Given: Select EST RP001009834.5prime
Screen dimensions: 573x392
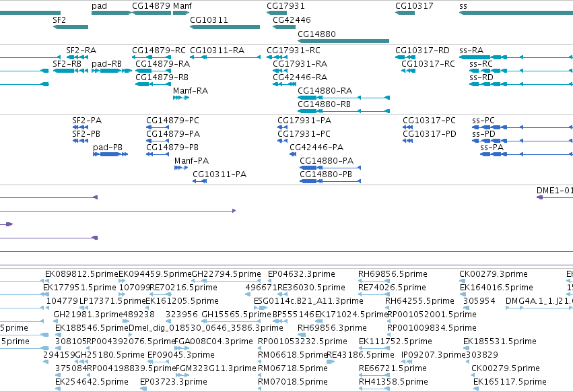Looking at the screenshot, I should (389, 335).
